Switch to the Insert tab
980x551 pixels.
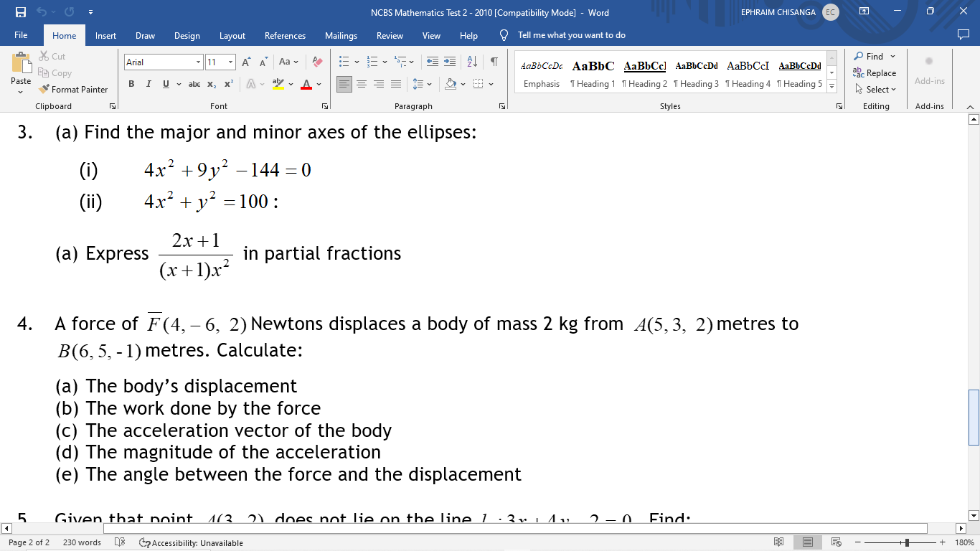(105, 35)
